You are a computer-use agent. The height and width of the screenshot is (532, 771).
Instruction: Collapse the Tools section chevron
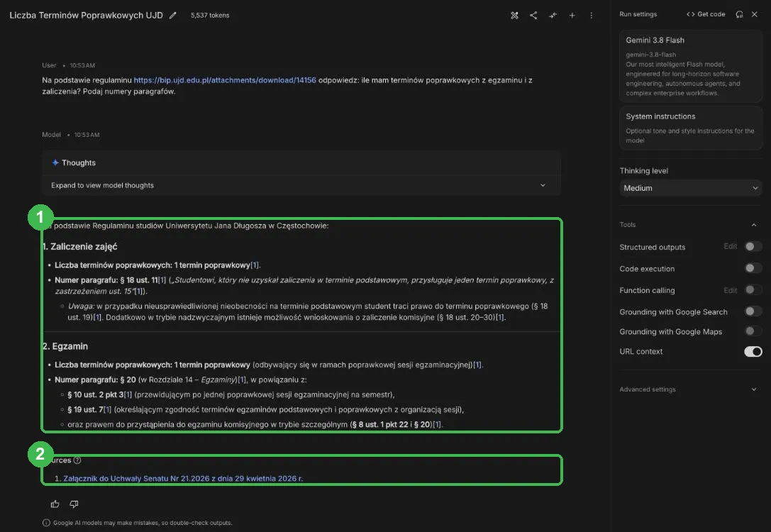[754, 225]
